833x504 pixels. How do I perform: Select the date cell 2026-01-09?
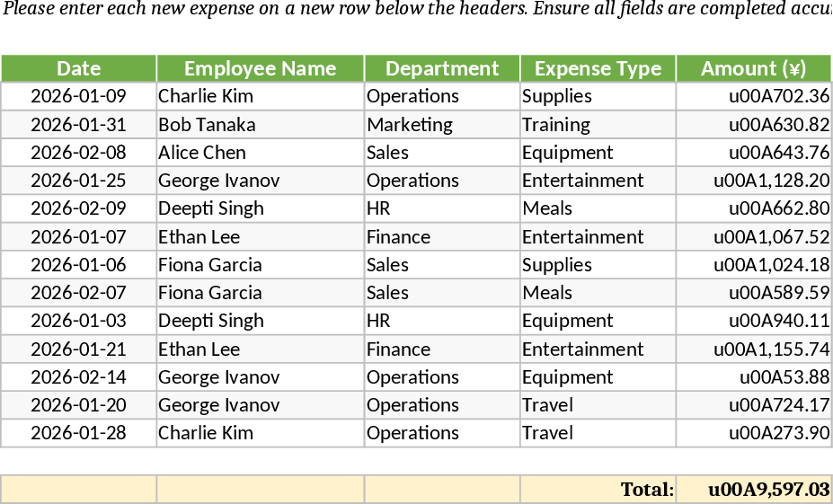[x=79, y=96]
